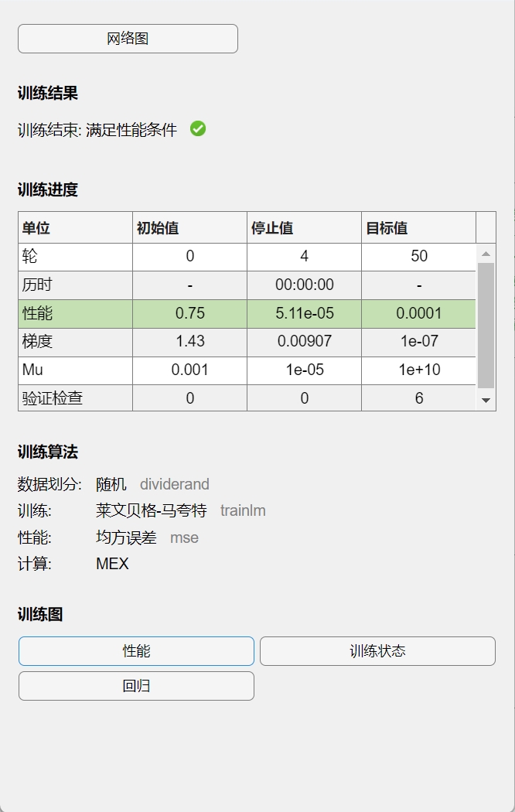Click the 训练结果 section heading
515x812 pixels.
click(48, 94)
